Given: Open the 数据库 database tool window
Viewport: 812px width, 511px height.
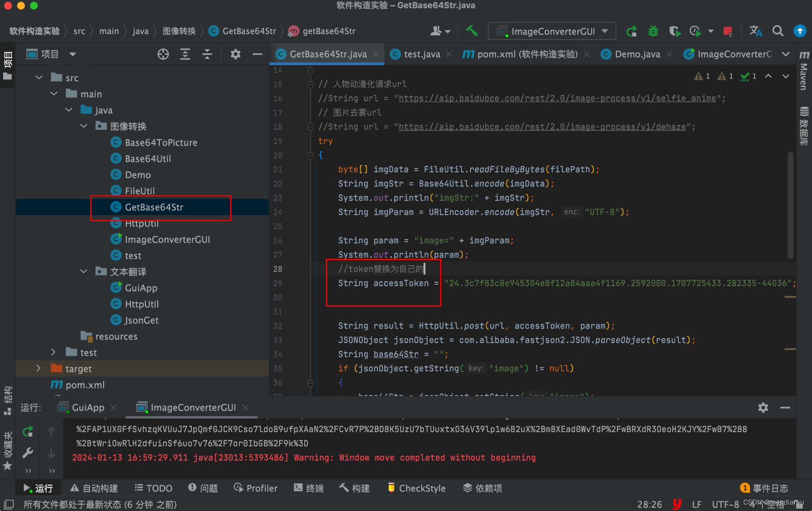Looking at the screenshot, I should pyautogui.click(x=804, y=126).
